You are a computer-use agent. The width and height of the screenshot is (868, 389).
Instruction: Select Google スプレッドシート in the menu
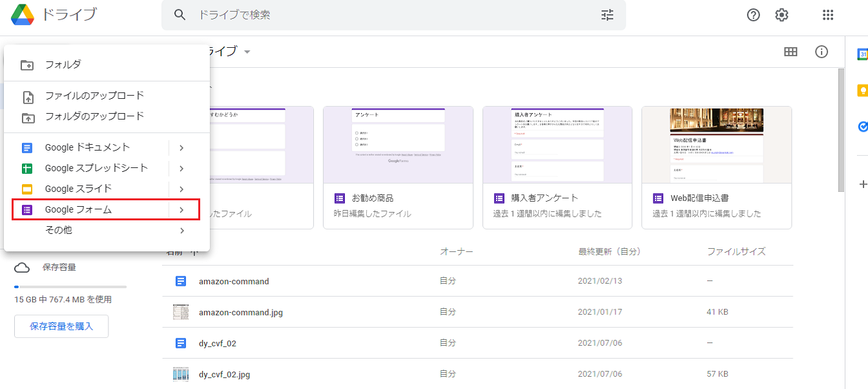[96, 168]
